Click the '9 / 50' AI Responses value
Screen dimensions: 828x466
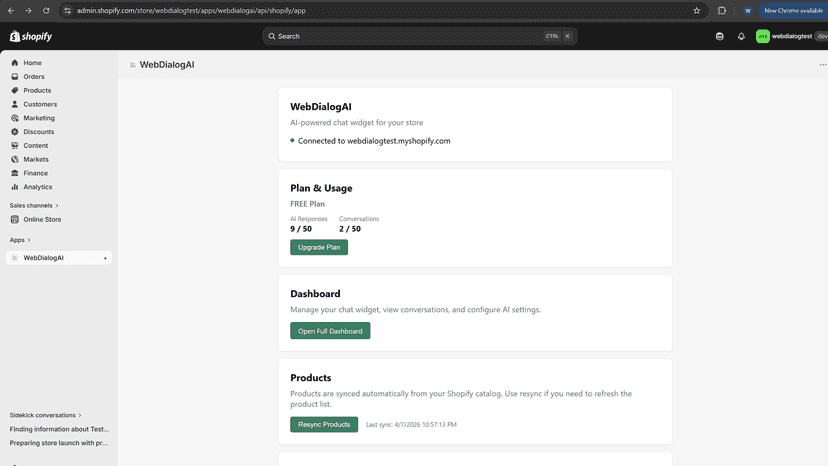(301, 229)
